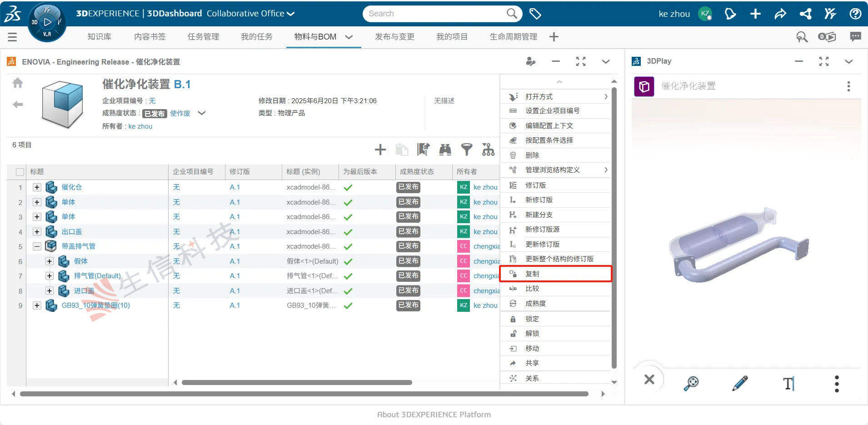Open the 3DPlay toolbar vertical dots menu
The width and height of the screenshot is (868, 425).
coord(837,384)
